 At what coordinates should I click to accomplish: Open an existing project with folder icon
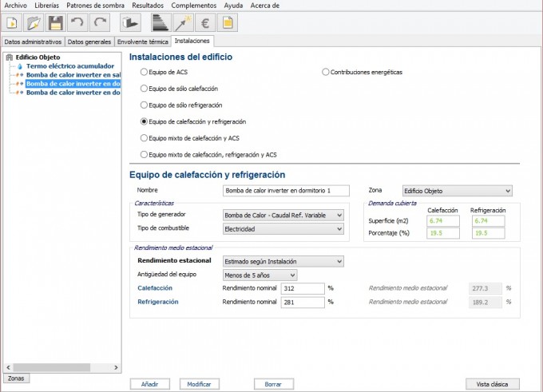(x=34, y=23)
